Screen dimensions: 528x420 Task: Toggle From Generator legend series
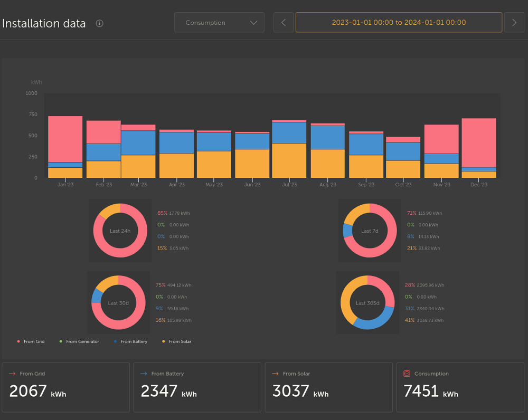point(79,341)
